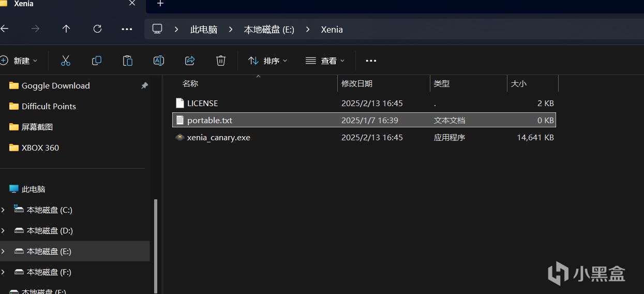The width and height of the screenshot is (644, 294).
Task: Open a new tab with plus button
Action: click(x=160, y=4)
